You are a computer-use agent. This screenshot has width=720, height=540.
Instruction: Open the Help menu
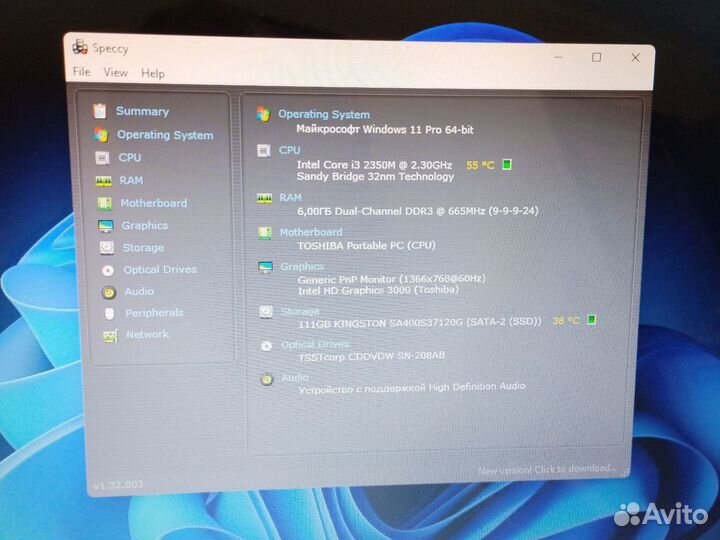pyautogui.click(x=152, y=73)
